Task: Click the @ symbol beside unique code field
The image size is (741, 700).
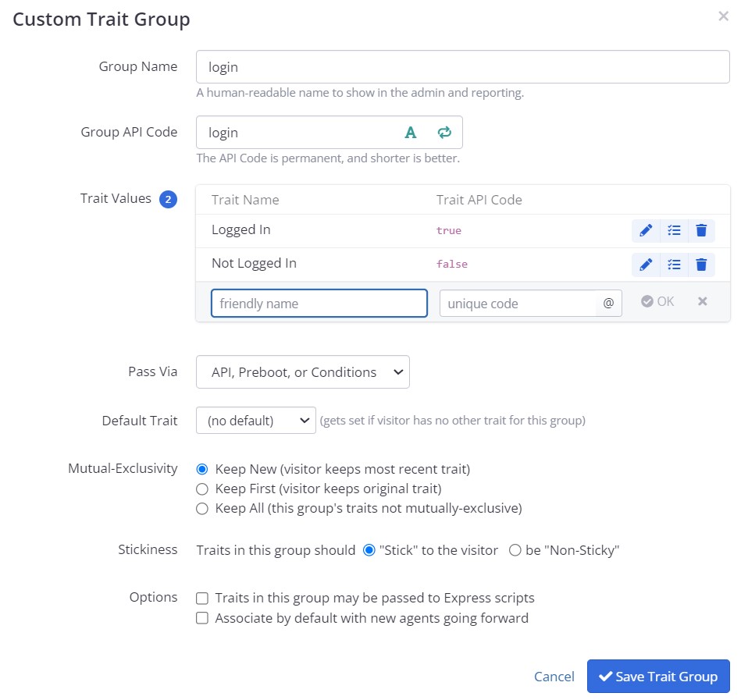Action: (x=609, y=303)
